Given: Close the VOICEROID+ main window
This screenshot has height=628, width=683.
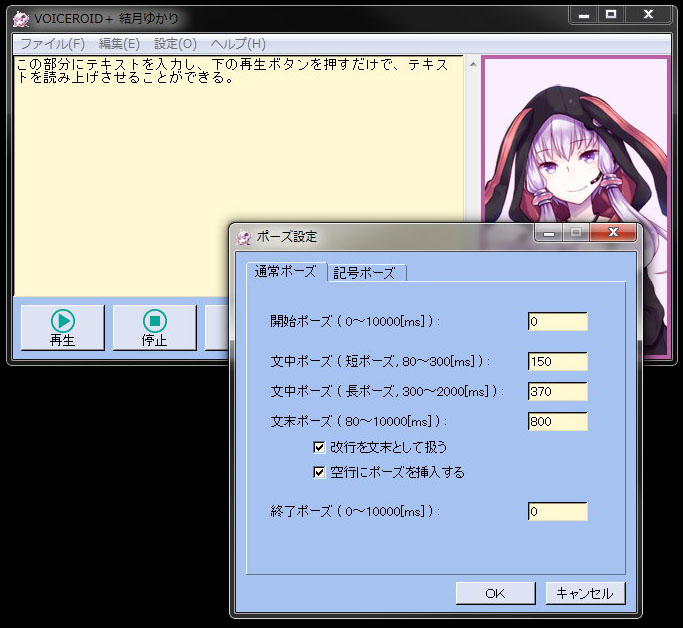Looking at the screenshot, I should click(648, 15).
